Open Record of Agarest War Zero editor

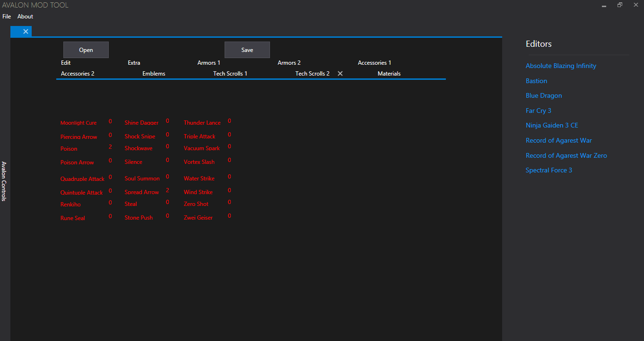pyautogui.click(x=566, y=155)
